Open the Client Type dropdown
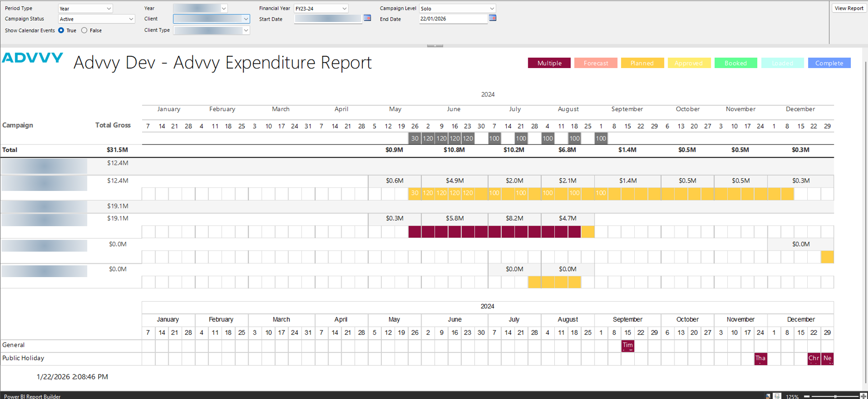The image size is (868, 399). tap(211, 30)
